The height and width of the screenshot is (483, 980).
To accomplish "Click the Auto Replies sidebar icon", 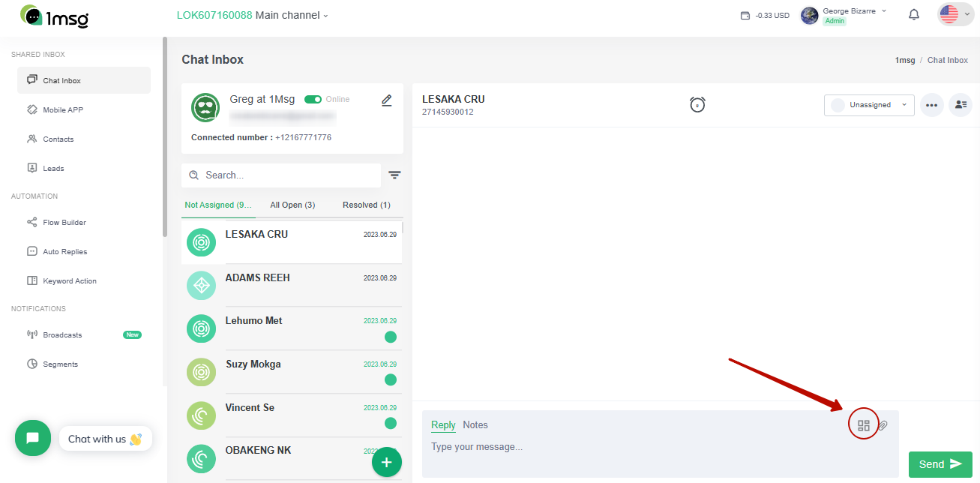I will (x=32, y=251).
